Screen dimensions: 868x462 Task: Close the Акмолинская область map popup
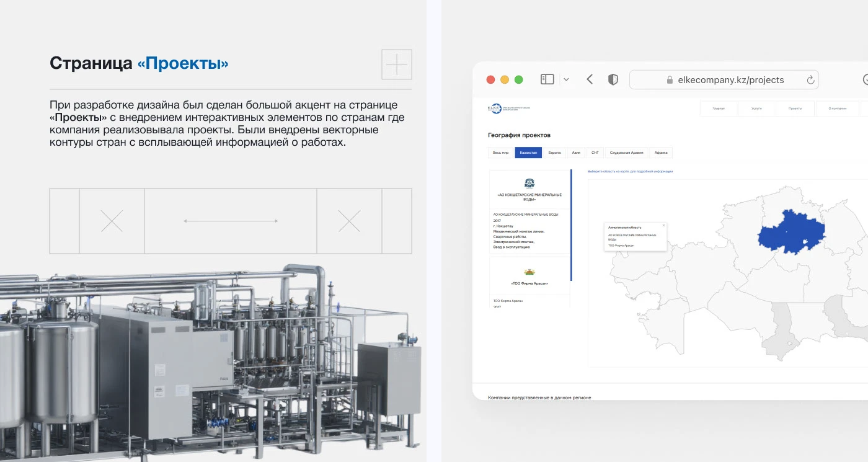click(663, 225)
